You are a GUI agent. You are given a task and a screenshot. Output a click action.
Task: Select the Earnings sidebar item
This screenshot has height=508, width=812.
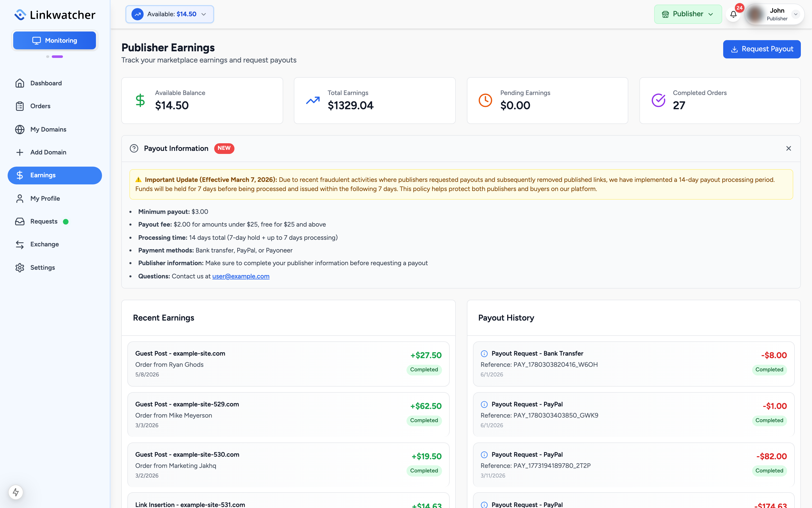point(55,175)
